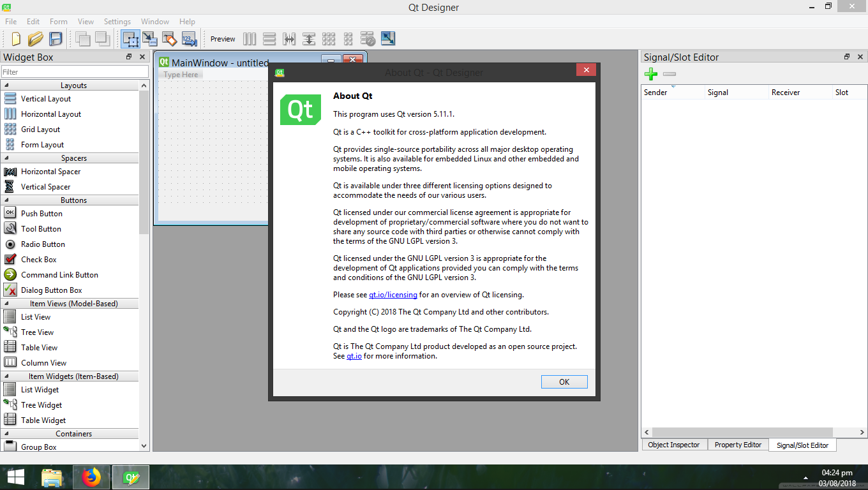Click the Windows Start button
The height and width of the screenshot is (490, 868).
(x=16, y=477)
